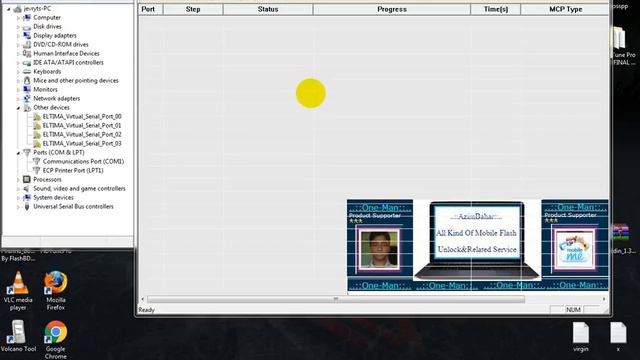Click the NUM status bar indicator
The height and width of the screenshot is (360, 640).
click(573, 310)
